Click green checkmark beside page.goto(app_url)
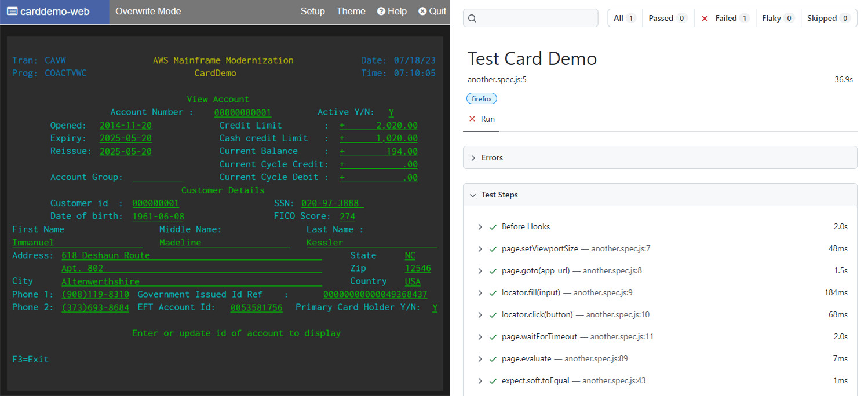Viewport: 868px width, 396px height. [493, 271]
